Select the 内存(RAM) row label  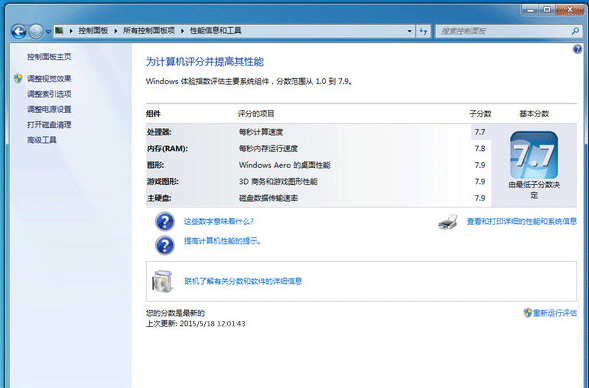(167, 149)
